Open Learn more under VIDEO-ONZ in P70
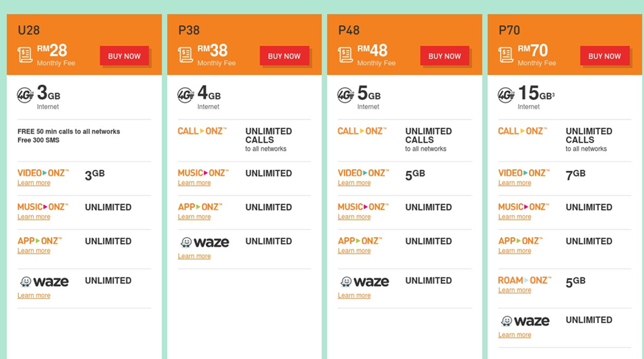Viewport: 644px width, 359px height. (514, 183)
